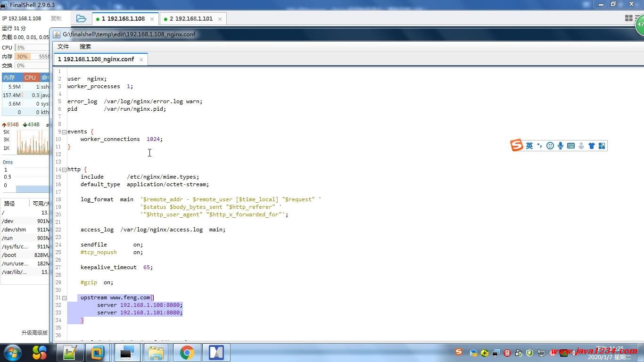The image size is (644, 362).
Task: Click on the keepalive_timeout 65 line
Action: click(116, 267)
